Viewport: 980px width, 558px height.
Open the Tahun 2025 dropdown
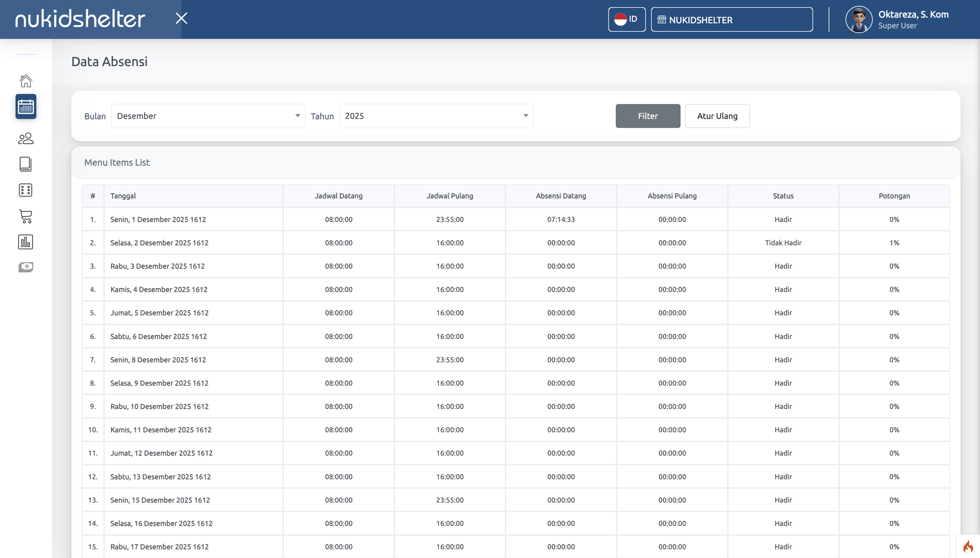point(436,116)
